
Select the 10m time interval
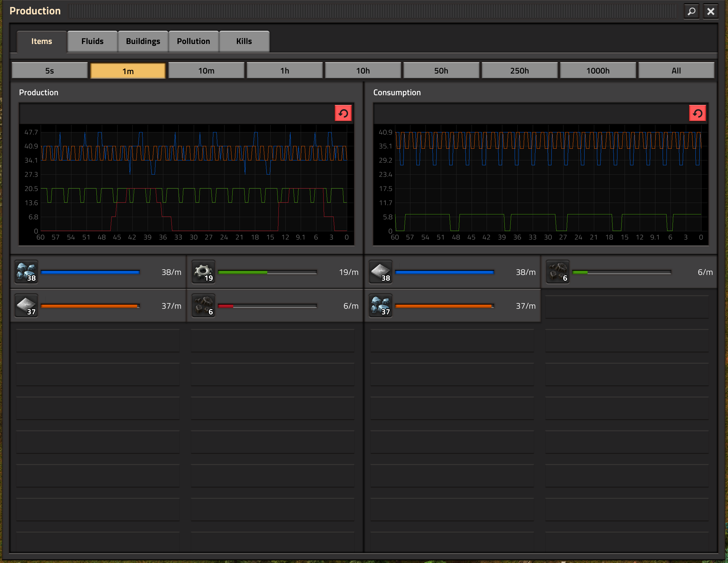(206, 71)
